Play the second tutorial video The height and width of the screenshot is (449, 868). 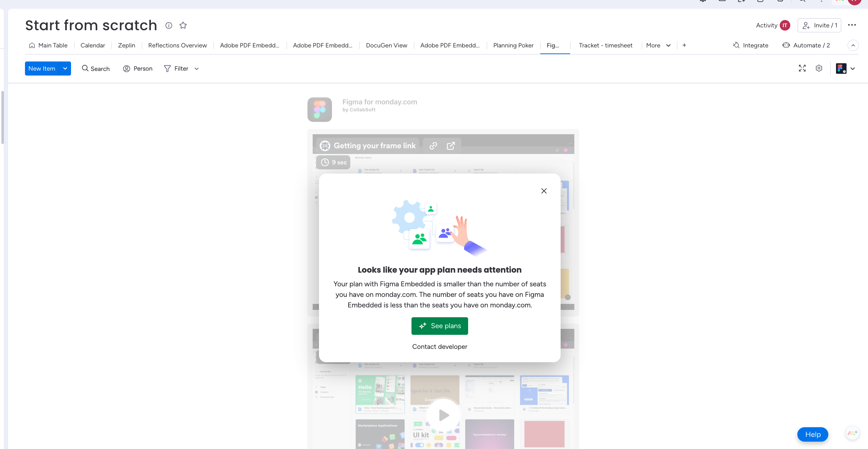point(444,415)
